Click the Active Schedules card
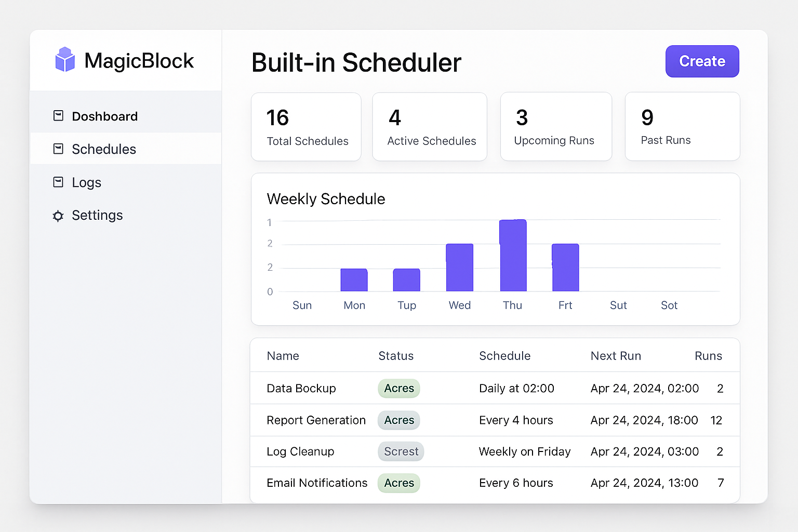The width and height of the screenshot is (798, 532). click(x=430, y=126)
